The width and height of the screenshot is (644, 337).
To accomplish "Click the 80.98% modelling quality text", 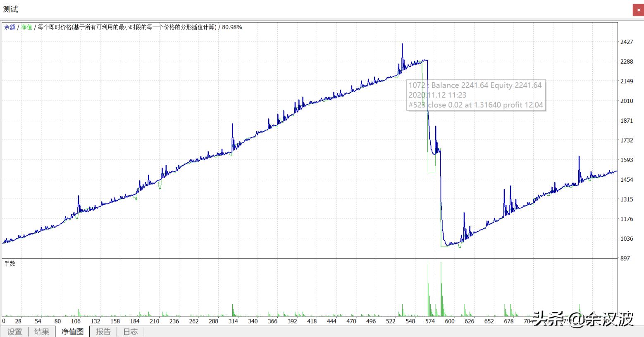I will (x=232, y=27).
